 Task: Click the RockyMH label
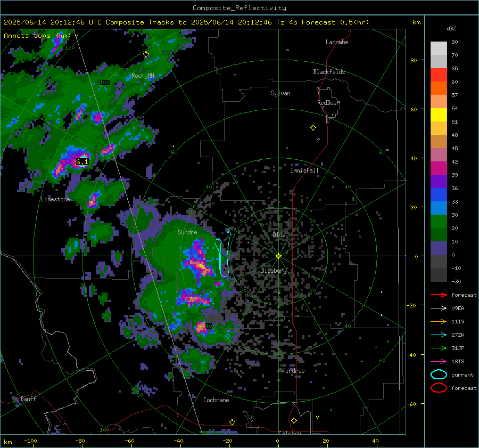point(143,76)
